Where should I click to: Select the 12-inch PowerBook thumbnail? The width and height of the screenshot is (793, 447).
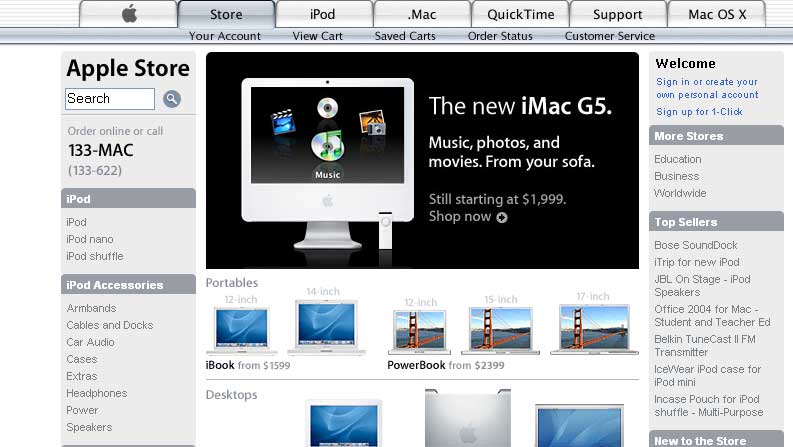419,331
